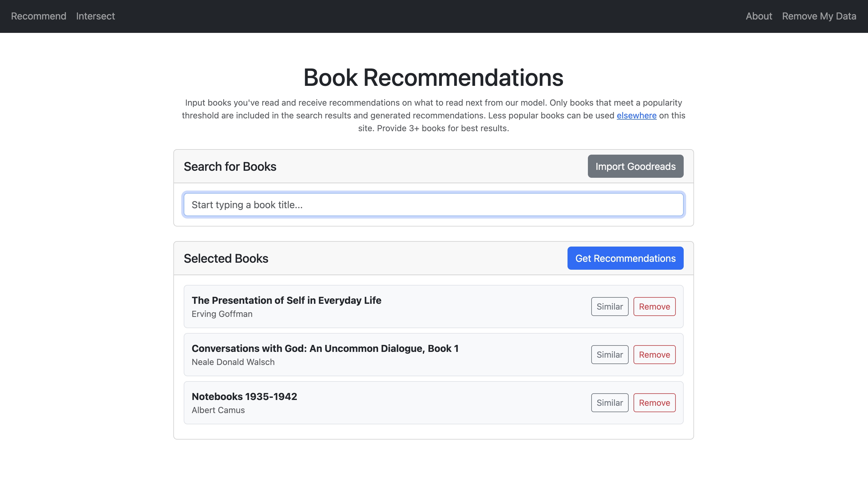Click the Search for Books heading
The image size is (868, 484).
[230, 167]
